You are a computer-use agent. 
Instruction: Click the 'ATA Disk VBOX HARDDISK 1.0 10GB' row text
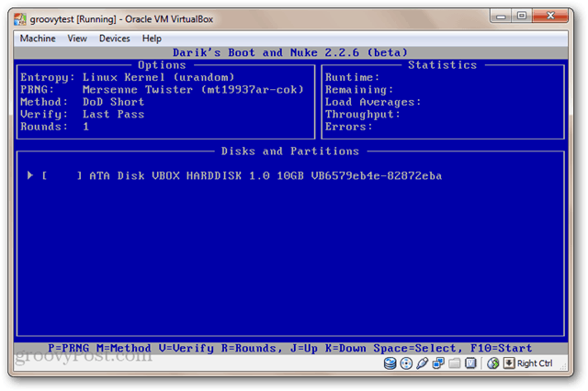tap(197, 175)
